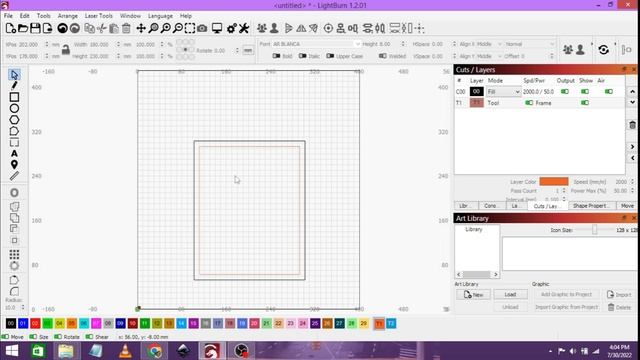This screenshot has width=640, height=360.
Task: Open the Fill mode dropdown for C00
Action: 503,92
